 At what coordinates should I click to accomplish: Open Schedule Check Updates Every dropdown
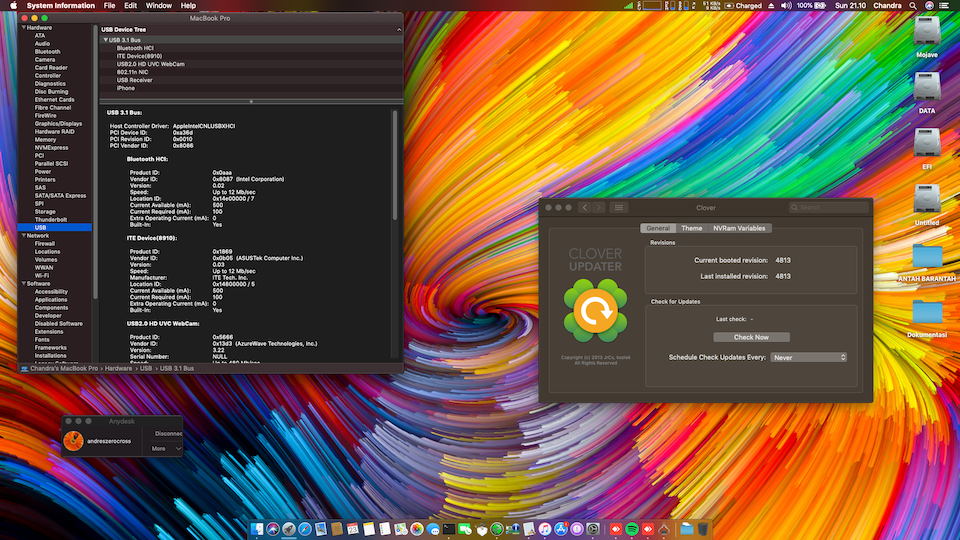pos(809,358)
